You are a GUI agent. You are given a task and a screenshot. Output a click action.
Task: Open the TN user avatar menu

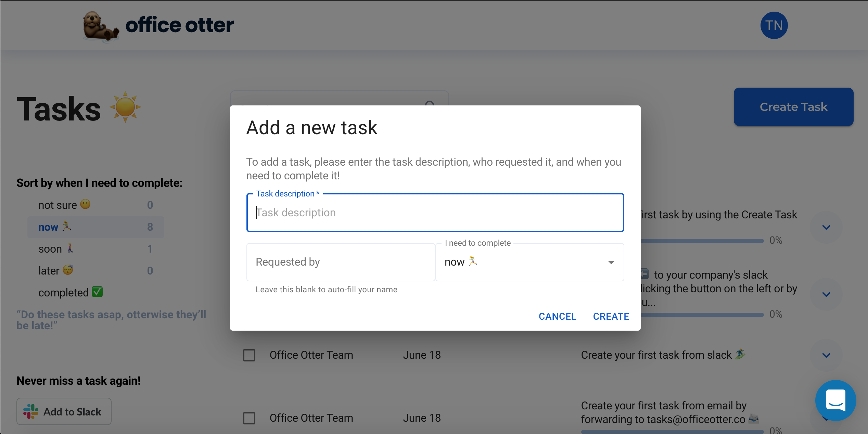tap(774, 25)
